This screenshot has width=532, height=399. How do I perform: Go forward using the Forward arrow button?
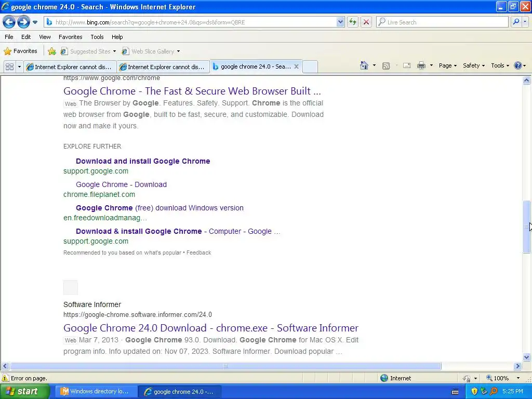23,22
